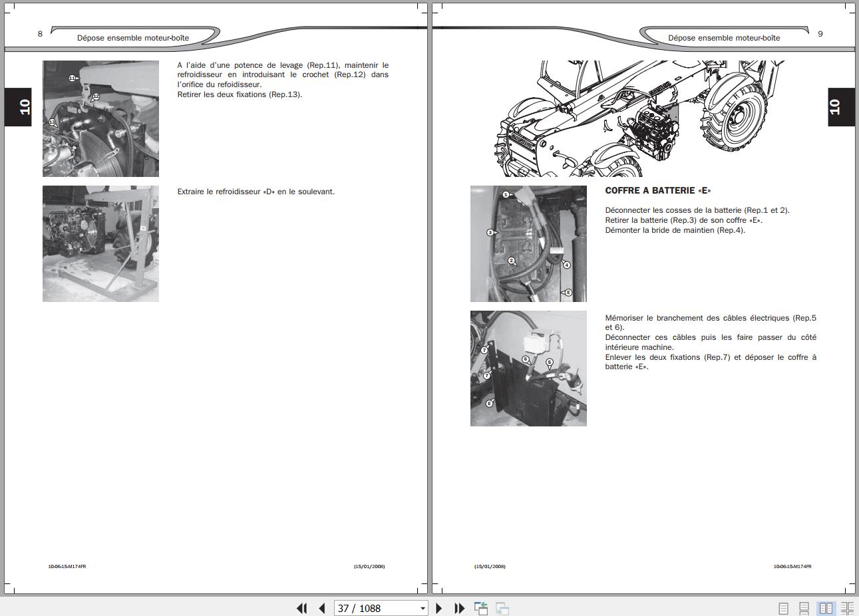Click the heading "COFFRE A BATTERIE «E»"
Viewport: 859px width, 616px height.
pyautogui.click(x=658, y=191)
